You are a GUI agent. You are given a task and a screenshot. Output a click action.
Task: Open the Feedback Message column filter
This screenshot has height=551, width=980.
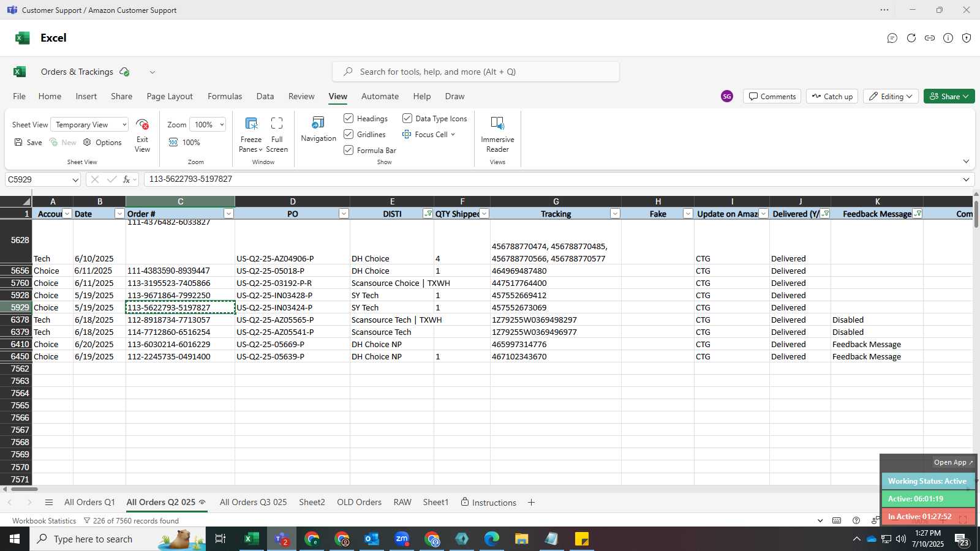point(918,214)
